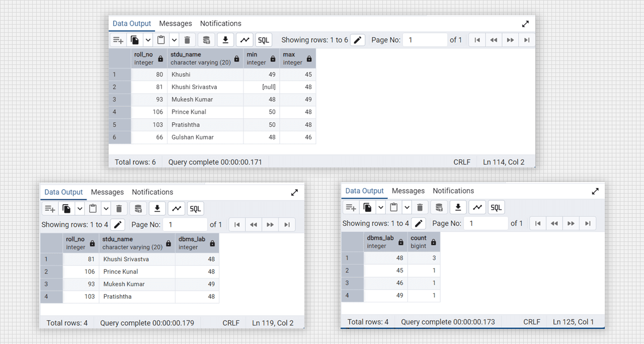Click SQL button in top window toolbar
This screenshot has height=344, width=644.
coord(264,40)
